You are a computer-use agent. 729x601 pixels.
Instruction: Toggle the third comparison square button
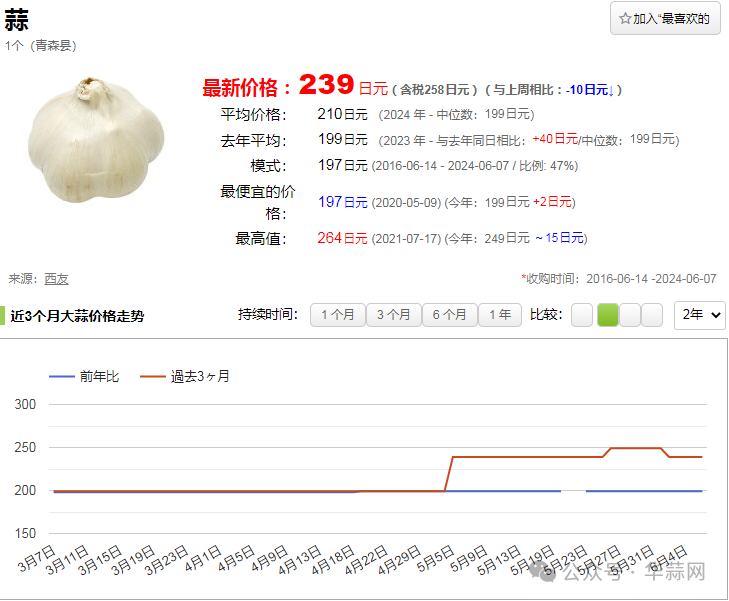[629, 315]
